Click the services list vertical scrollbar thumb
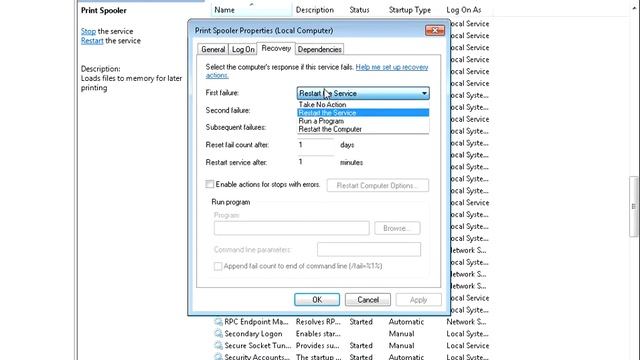The height and width of the screenshot is (360, 640). pos(633,207)
